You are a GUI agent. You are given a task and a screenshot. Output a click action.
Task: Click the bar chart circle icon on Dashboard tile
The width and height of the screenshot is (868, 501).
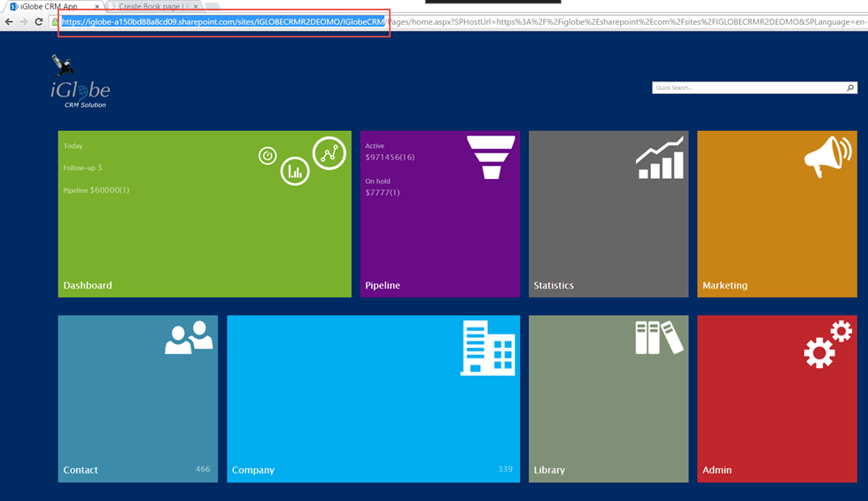pyautogui.click(x=295, y=171)
